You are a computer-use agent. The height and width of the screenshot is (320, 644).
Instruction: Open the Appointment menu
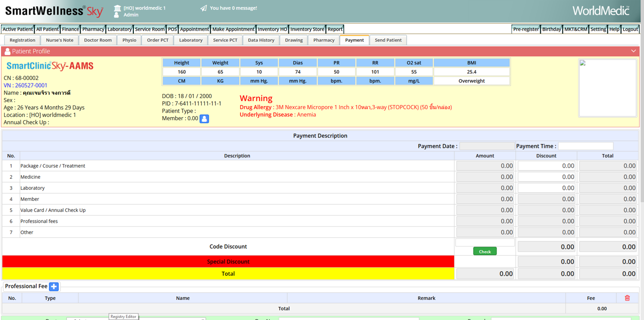[195, 29]
